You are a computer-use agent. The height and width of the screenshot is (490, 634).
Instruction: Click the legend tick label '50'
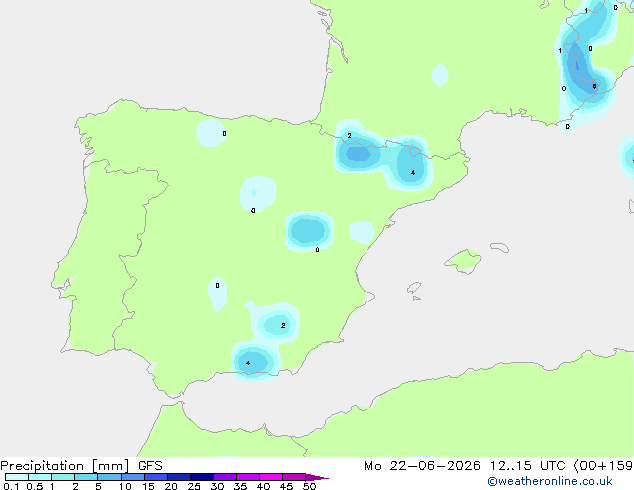(x=309, y=486)
